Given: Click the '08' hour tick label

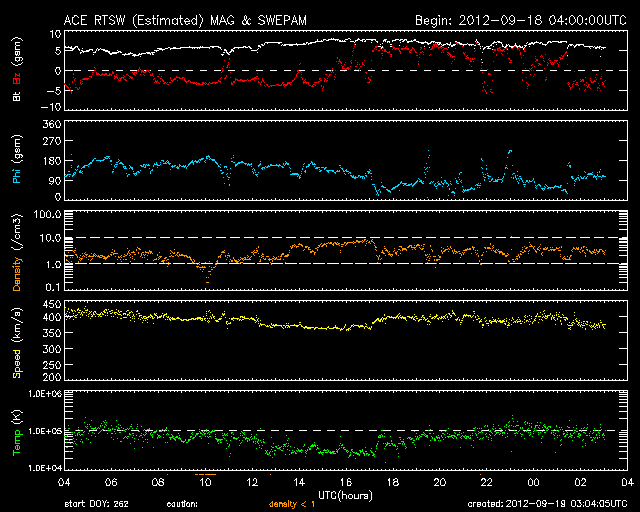Looking at the screenshot, I should coord(158,483).
